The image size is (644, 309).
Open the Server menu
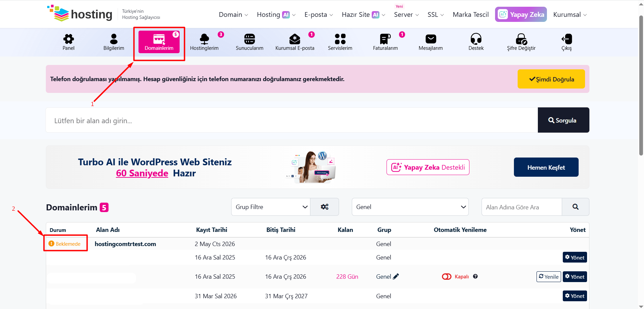coord(406,14)
